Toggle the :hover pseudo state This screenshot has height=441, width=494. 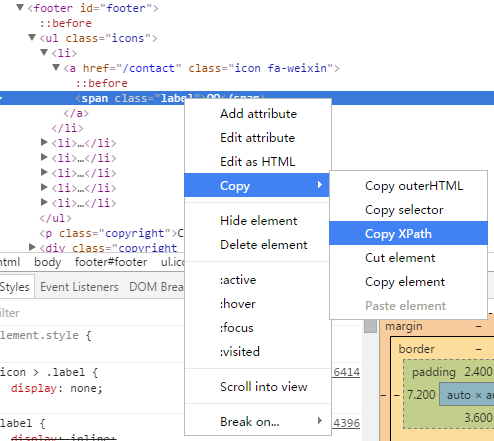click(x=258, y=304)
